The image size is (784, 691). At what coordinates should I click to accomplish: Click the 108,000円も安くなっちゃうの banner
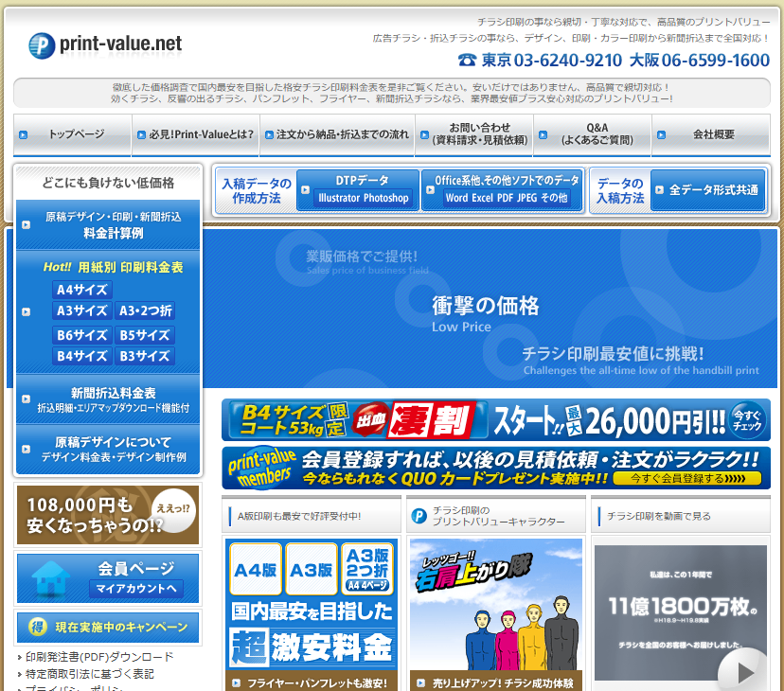tap(108, 515)
